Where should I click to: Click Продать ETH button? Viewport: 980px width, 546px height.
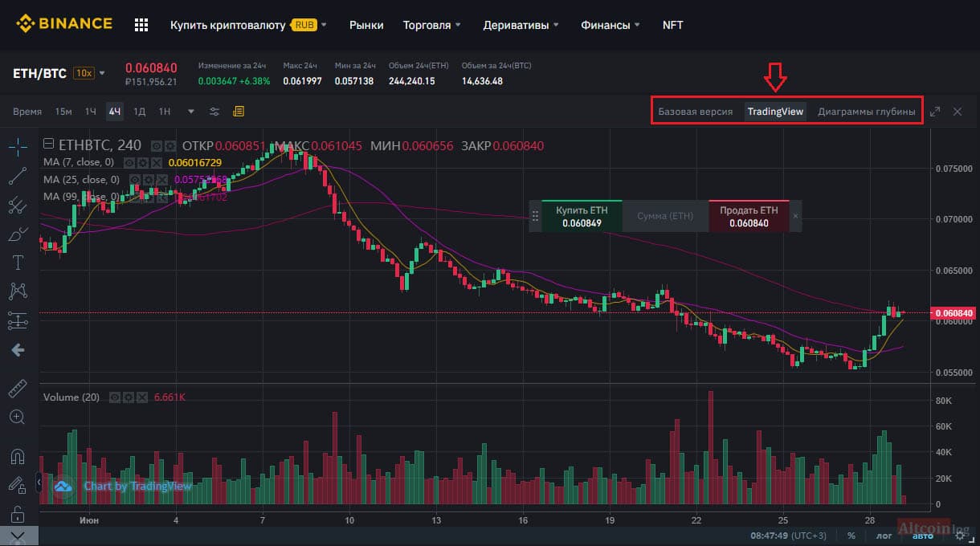pos(749,216)
